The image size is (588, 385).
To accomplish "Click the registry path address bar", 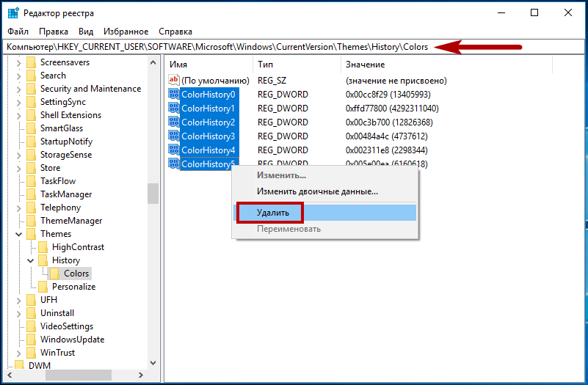I will tap(294, 47).
